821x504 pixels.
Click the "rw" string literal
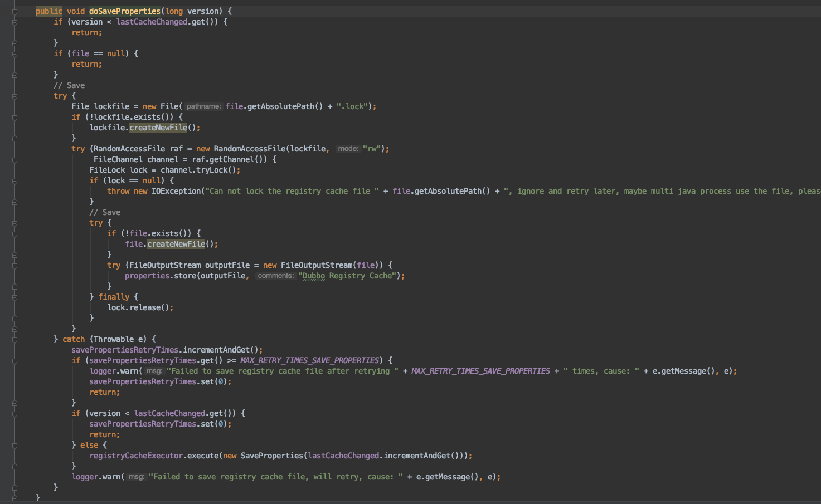(x=372, y=149)
